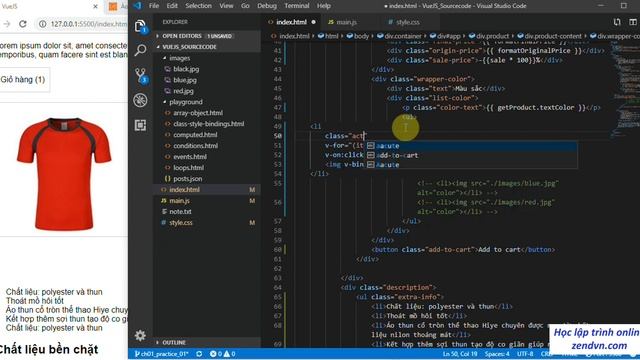
Task: Click the synchronize changes status icon
Action: (199, 354)
